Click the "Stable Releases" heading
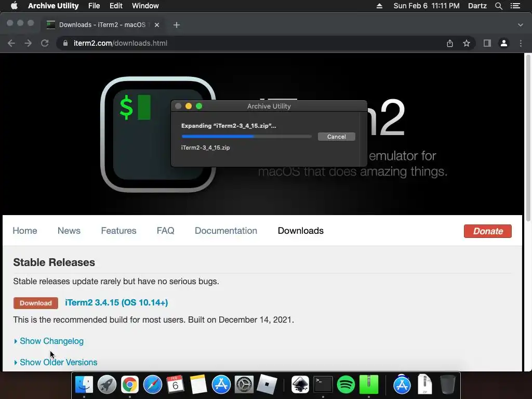532x399 pixels. [x=54, y=262]
